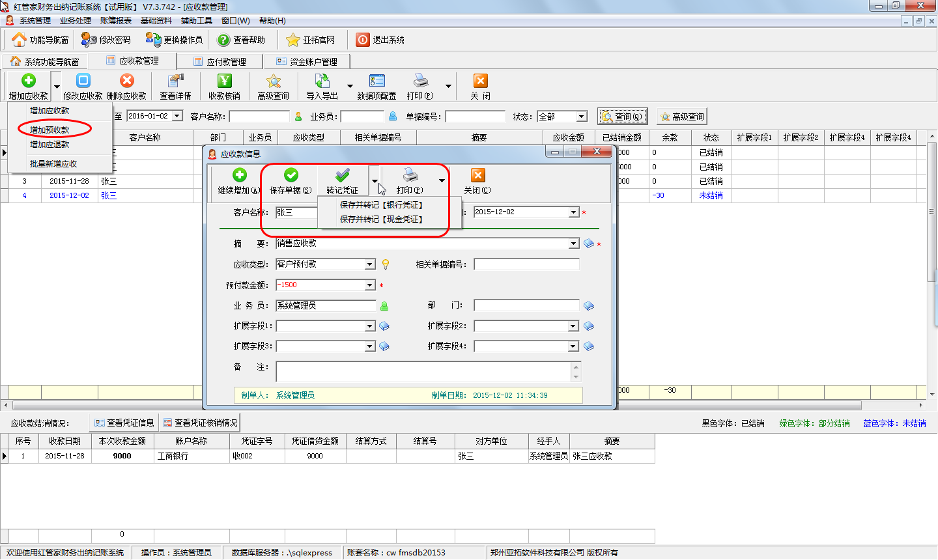The height and width of the screenshot is (560, 938).
Task: Click the 转记凭证 checkmark icon
Action: point(342,176)
